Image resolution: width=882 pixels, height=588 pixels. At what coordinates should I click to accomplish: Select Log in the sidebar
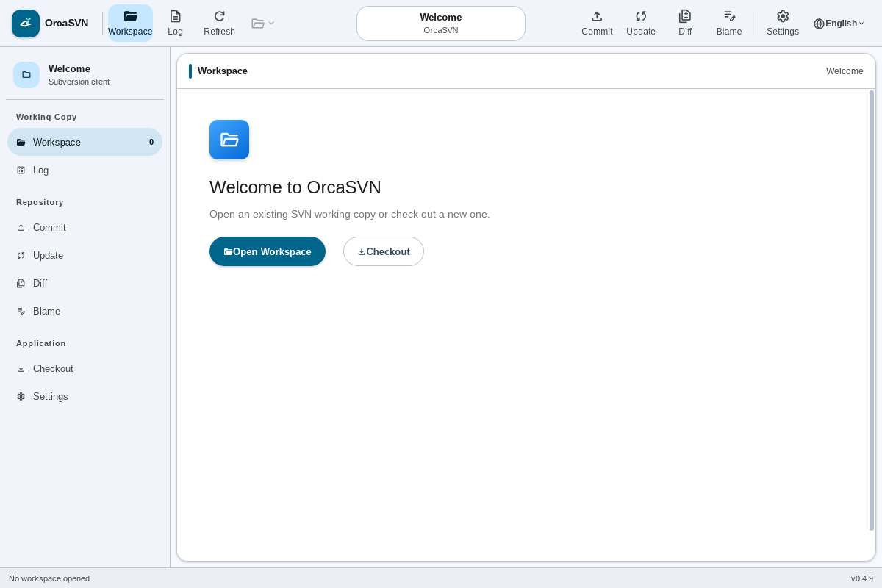85,170
